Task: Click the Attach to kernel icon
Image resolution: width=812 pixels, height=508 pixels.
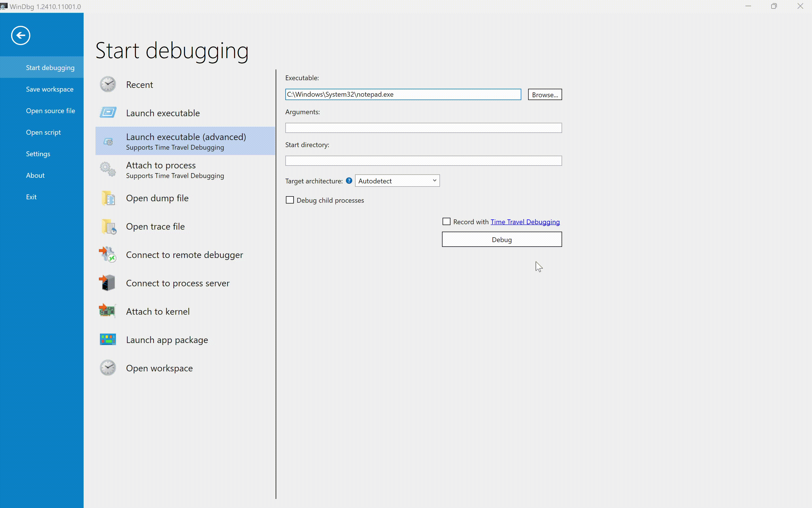Action: click(107, 311)
